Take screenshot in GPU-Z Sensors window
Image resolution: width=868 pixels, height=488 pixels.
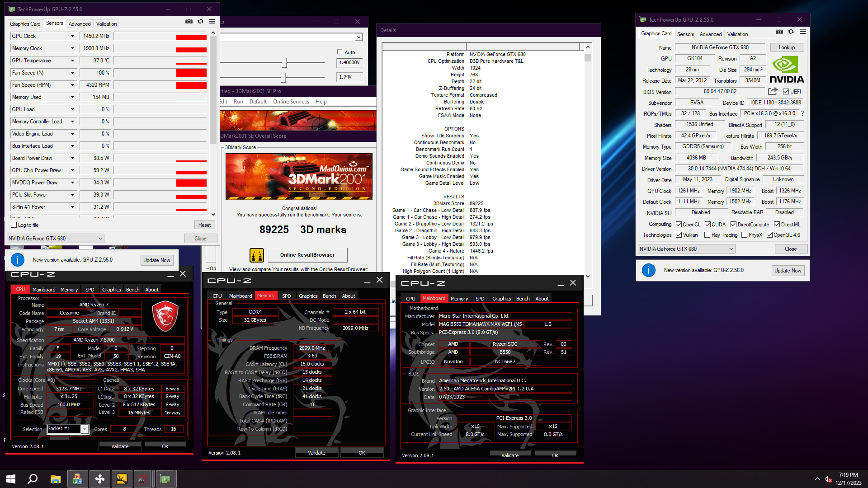click(189, 21)
